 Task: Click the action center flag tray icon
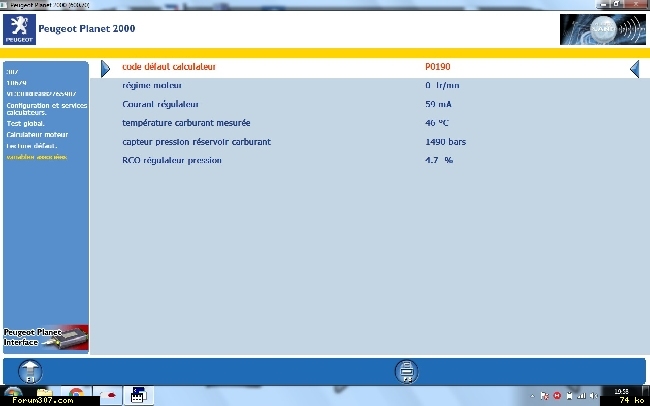point(545,396)
